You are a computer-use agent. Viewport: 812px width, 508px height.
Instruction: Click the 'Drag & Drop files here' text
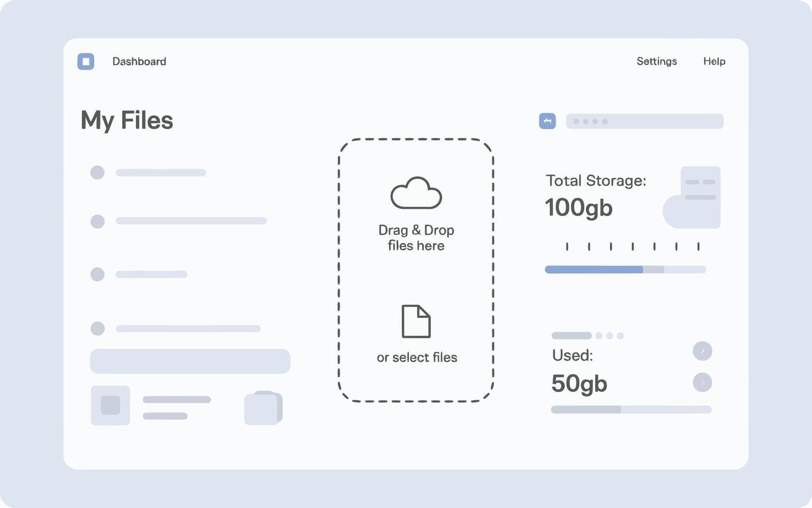pyautogui.click(x=416, y=237)
